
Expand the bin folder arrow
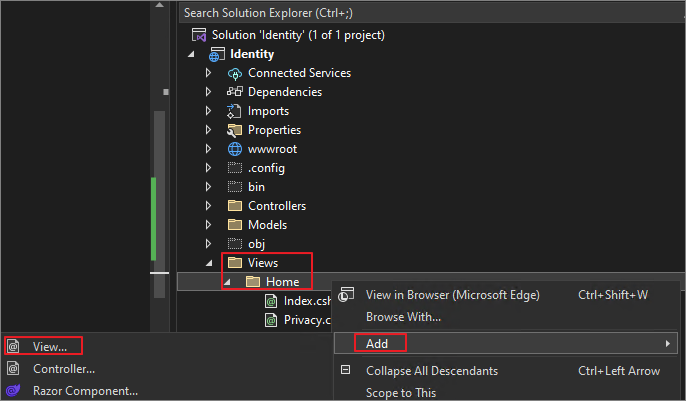(x=208, y=187)
